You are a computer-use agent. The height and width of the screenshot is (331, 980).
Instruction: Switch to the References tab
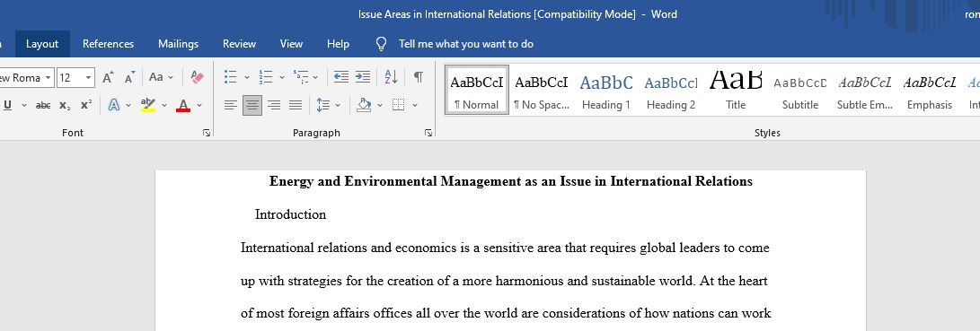(108, 44)
